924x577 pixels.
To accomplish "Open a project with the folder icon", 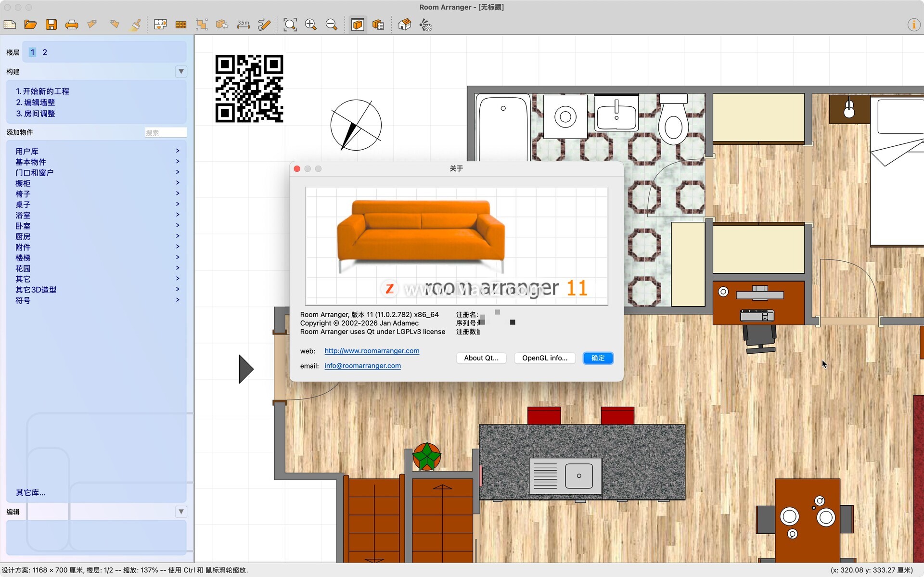I will pos(30,25).
